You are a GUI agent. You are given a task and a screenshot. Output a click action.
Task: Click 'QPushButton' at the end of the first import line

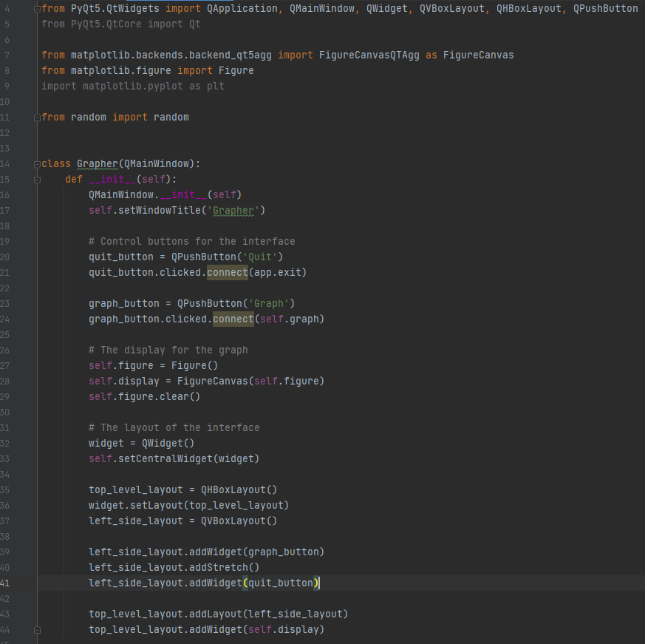[x=606, y=9]
